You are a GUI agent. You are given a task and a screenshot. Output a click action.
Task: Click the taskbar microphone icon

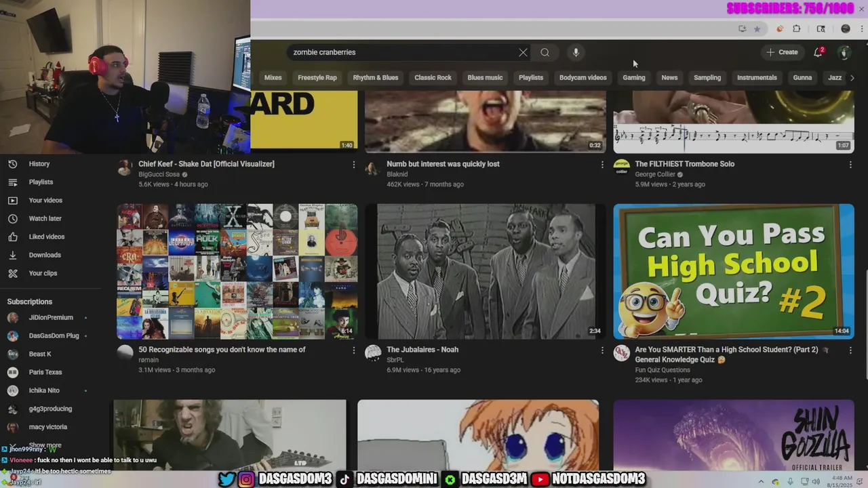point(791,482)
